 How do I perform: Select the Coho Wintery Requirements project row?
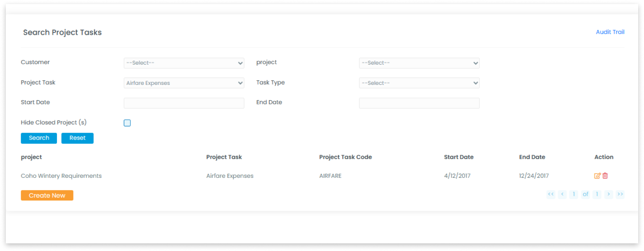click(x=61, y=176)
